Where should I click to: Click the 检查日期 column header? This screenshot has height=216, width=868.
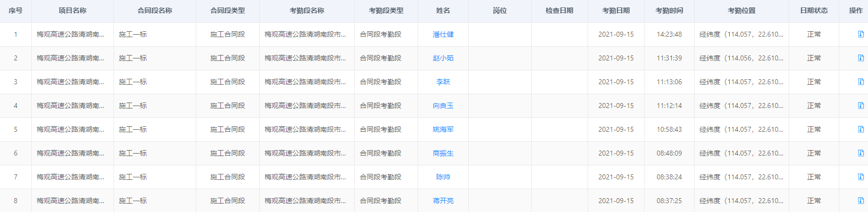(x=559, y=10)
